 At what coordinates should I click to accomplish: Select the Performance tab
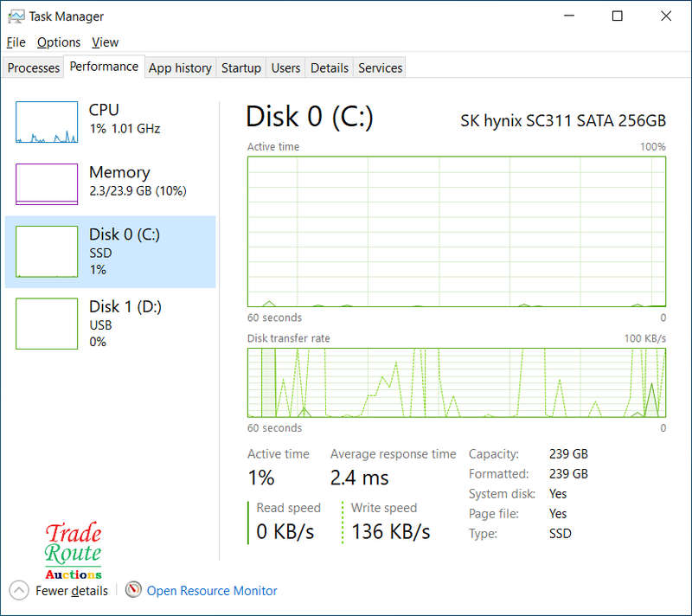[104, 67]
